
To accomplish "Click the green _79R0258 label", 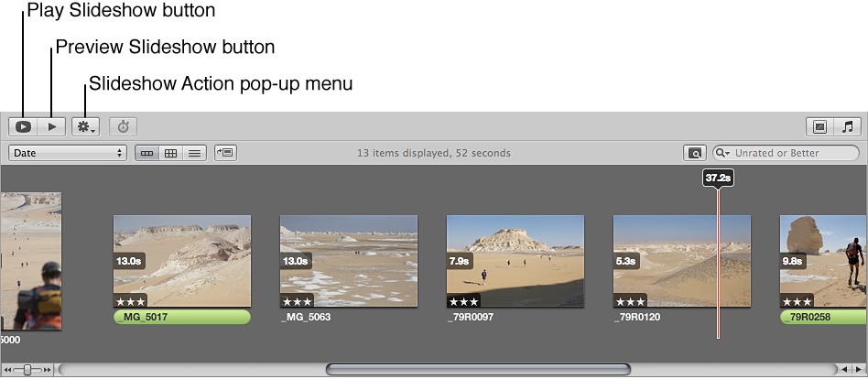I will tap(824, 318).
